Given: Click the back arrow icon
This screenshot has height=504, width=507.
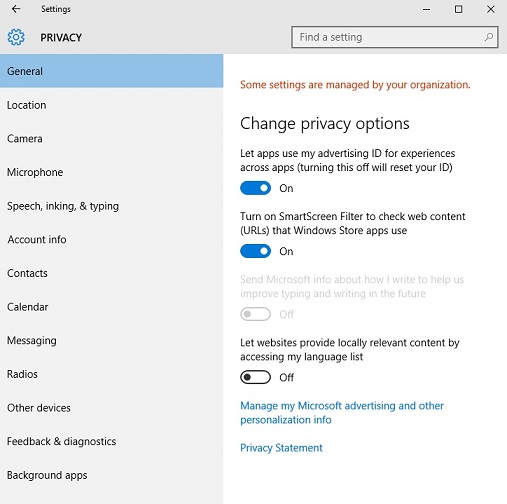Looking at the screenshot, I should [x=16, y=9].
